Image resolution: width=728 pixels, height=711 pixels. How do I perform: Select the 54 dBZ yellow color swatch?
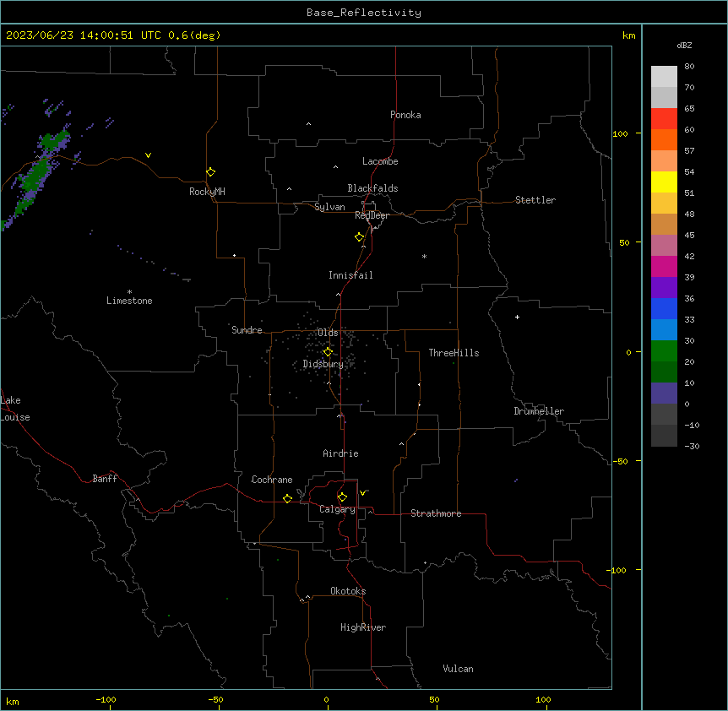[x=664, y=182]
